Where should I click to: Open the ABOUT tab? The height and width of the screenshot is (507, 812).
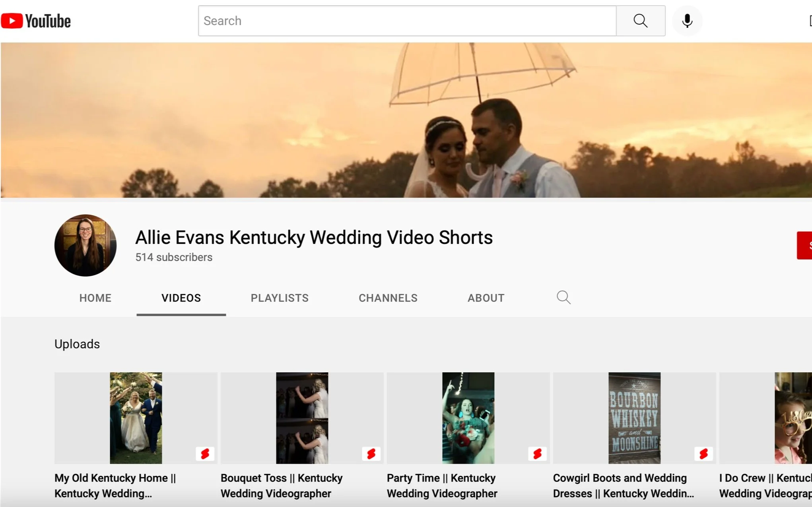click(486, 298)
